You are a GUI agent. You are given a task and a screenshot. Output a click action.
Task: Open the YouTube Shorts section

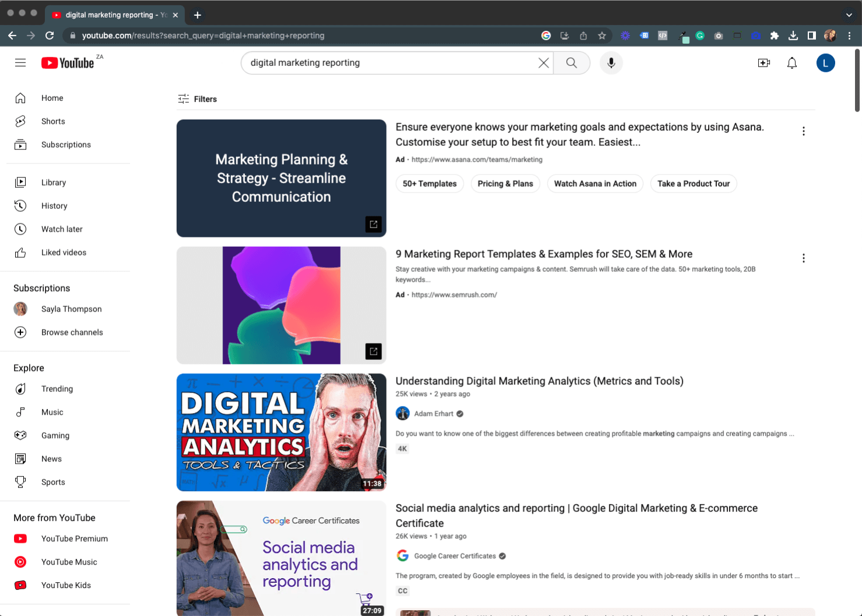[53, 121]
